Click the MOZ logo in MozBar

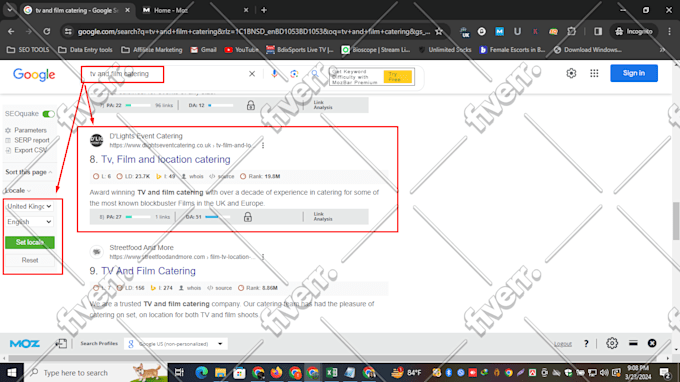25,344
